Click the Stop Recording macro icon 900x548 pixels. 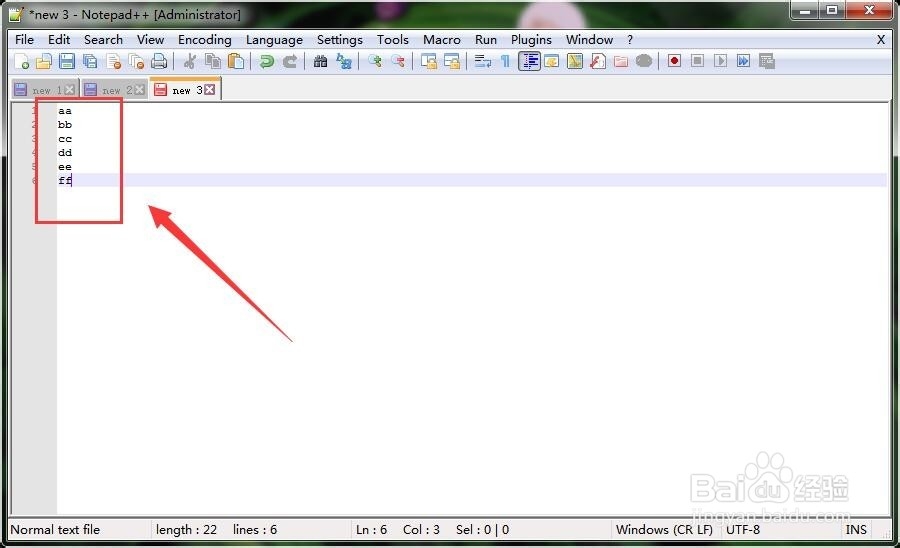pos(697,61)
